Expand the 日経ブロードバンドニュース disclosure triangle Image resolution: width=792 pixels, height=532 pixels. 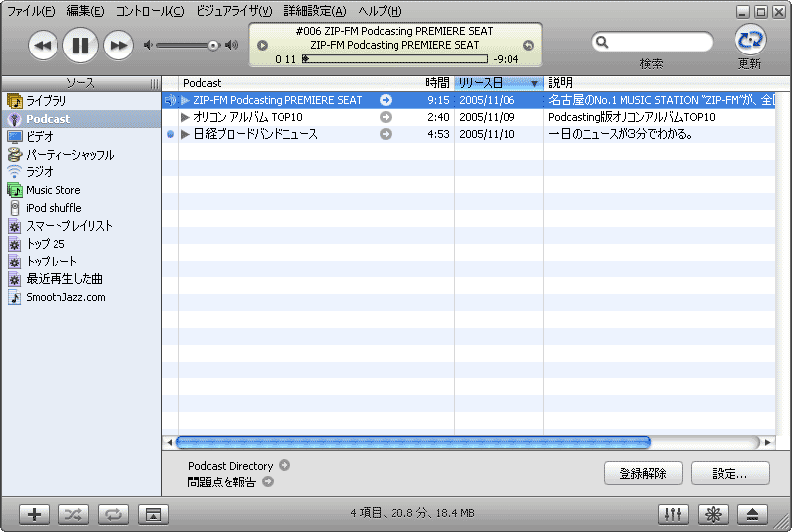point(185,134)
